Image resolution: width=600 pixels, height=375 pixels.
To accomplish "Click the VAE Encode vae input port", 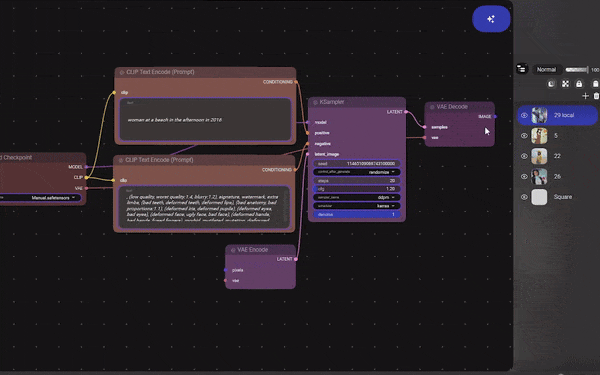I will [225, 280].
